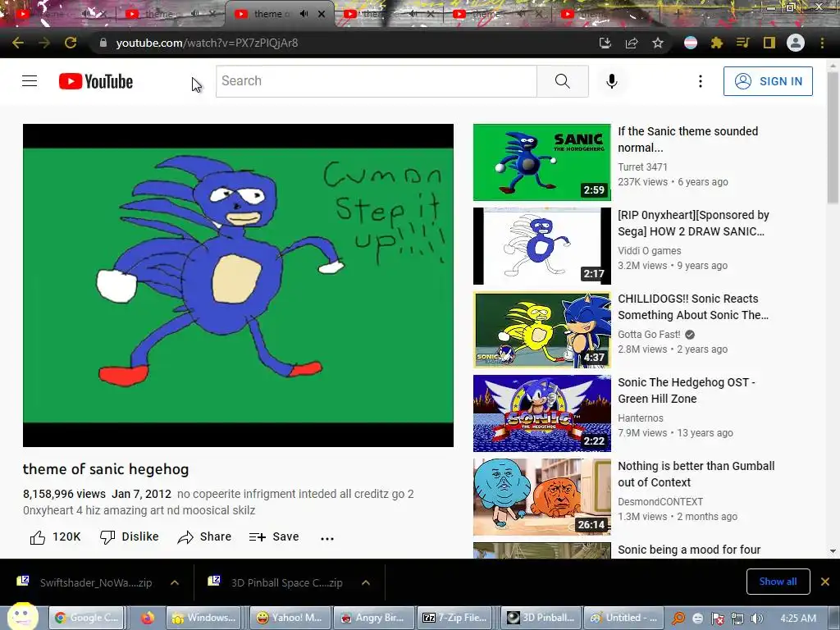The width and height of the screenshot is (840, 630).
Task: Bookmark this page with the star icon
Action: point(658,43)
